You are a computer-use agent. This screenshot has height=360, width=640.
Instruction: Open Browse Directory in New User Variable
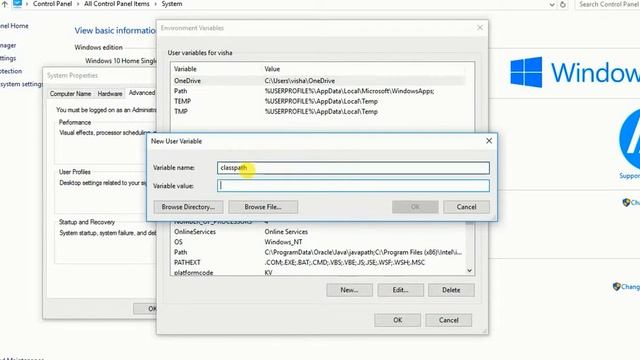pyautogui.click(x=188, y=207)
